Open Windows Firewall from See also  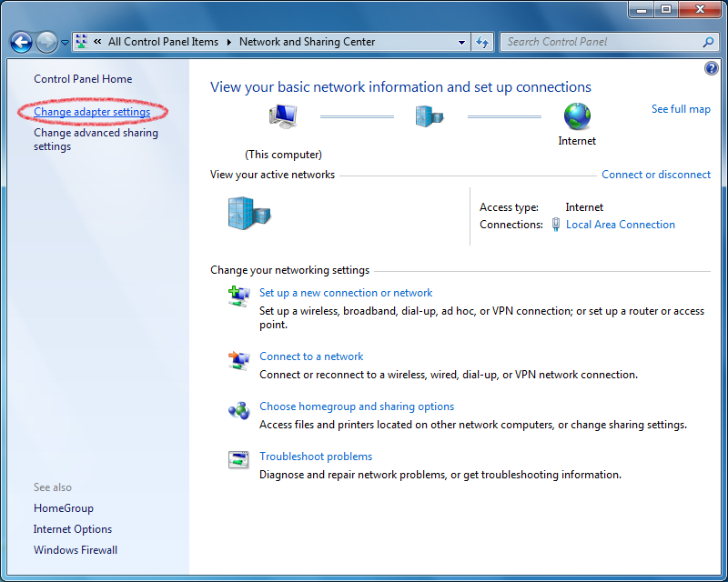click(76, 550)
